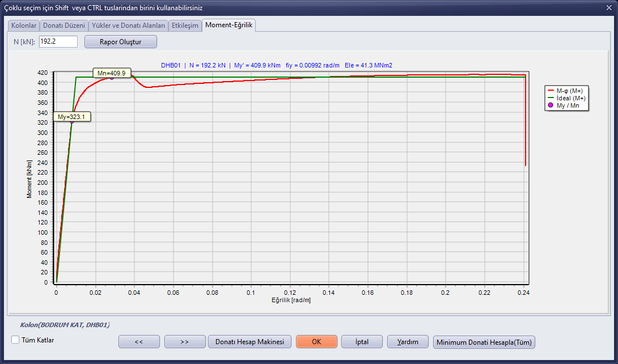
Task: Close the dialog window
Action: (609, 7)
